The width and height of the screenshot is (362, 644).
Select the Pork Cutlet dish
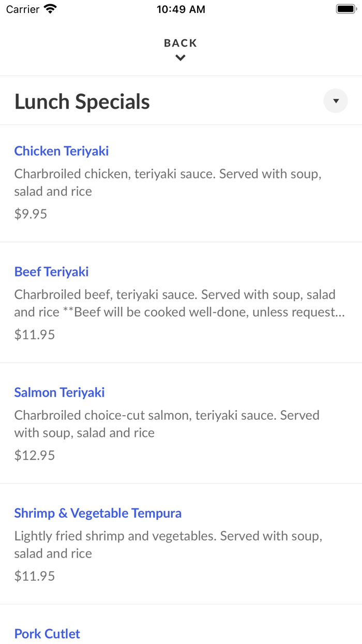47,634
